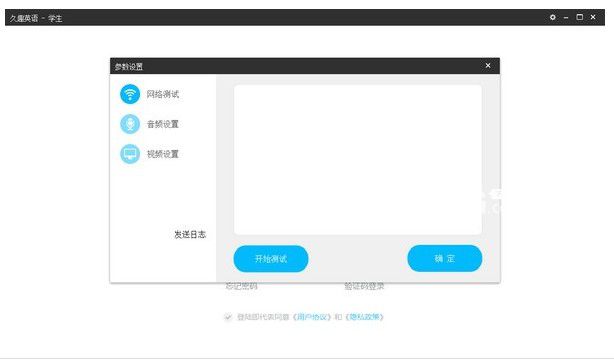Open the video settings monitor icon
Screen dimensions: 614x361
[130, 154]
